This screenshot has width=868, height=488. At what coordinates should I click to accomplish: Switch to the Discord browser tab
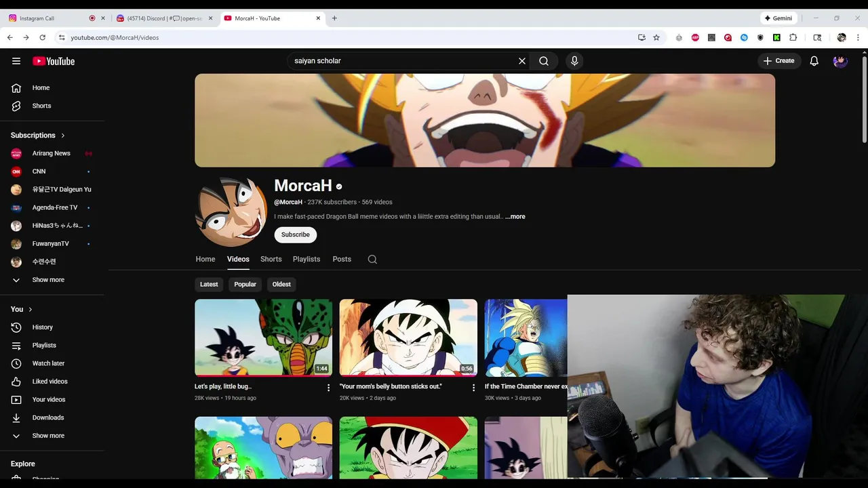point(163,18)
